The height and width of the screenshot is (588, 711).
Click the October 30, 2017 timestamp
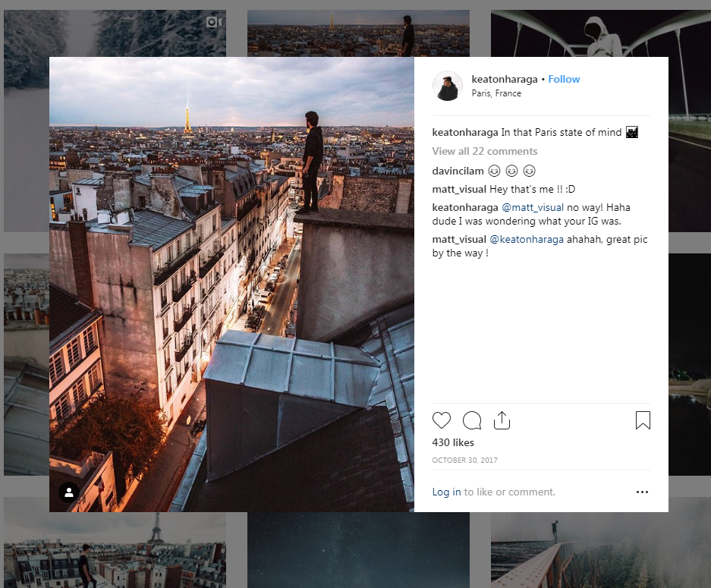click(464, 461)
